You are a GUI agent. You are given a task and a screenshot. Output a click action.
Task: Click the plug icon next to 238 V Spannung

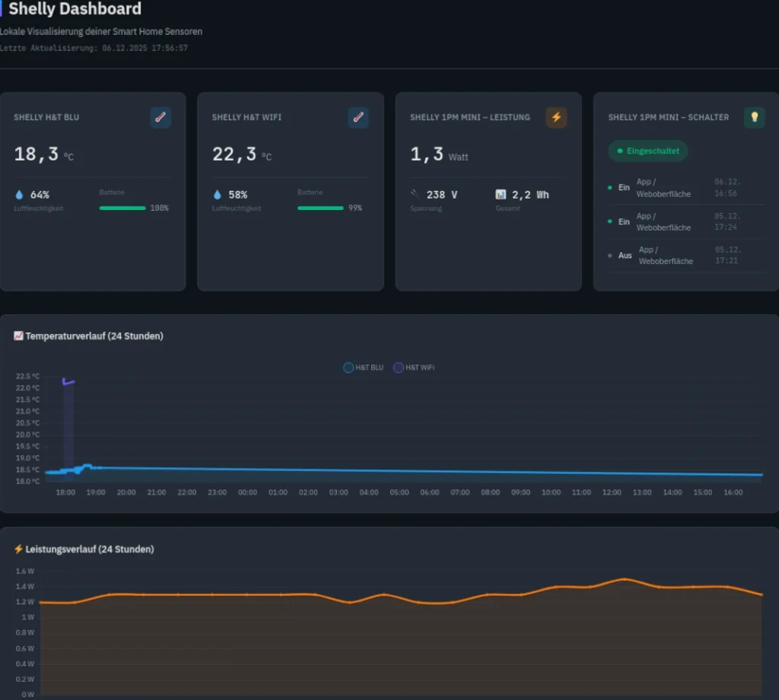pos(415,194)
